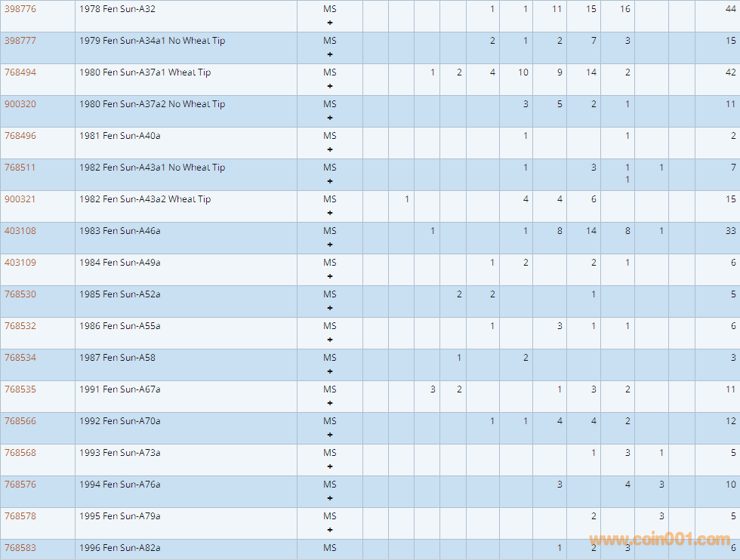Viewport: 740px width, 560px height.
Task: Click 1982 Fen Sun-A43a2 Wheal Tip name
Action: [x=145, y=199]
